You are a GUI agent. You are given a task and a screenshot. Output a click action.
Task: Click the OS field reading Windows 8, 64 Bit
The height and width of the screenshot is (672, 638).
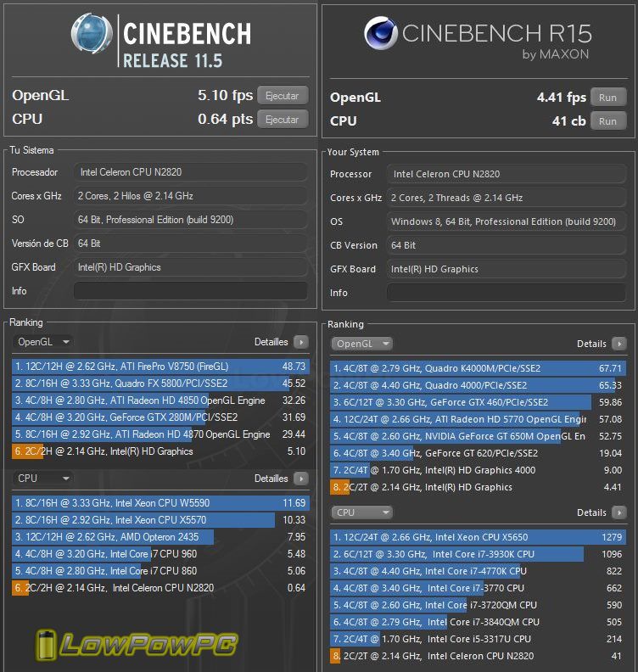click(x=506, y=221)
